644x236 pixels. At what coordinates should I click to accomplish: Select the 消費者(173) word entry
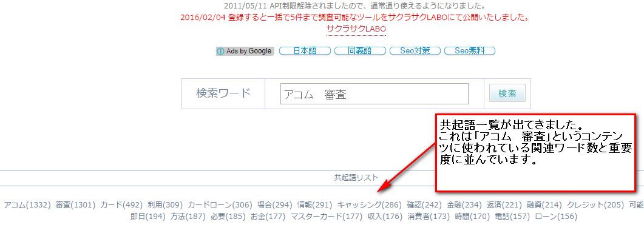coord(429,217)
